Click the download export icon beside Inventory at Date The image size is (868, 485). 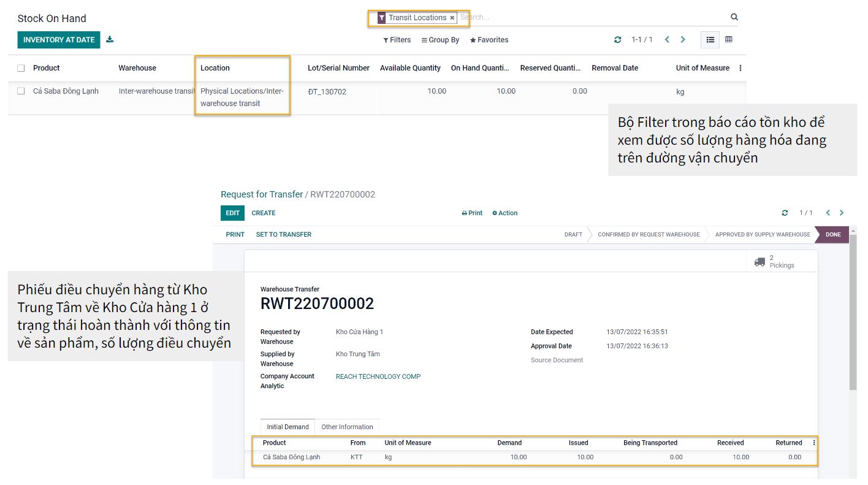point(110,40)
